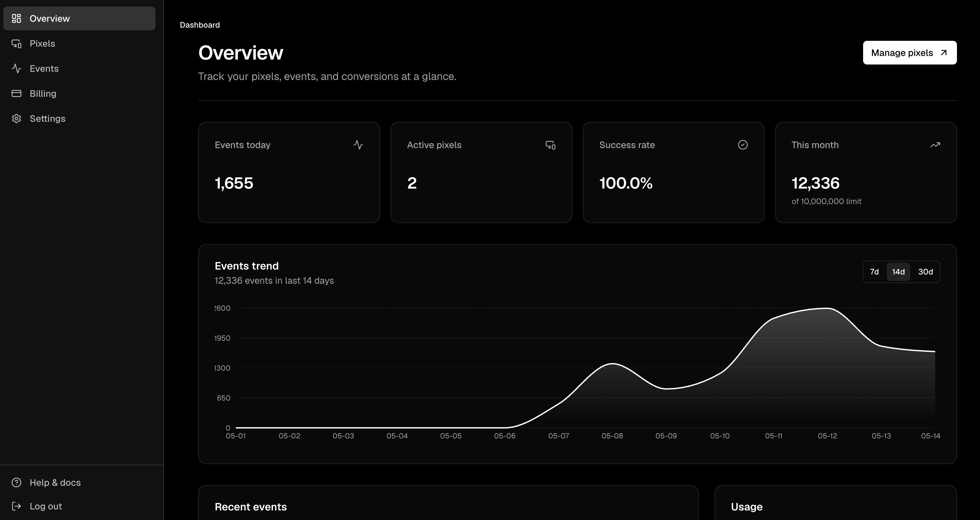Click the Manage pixels button
980x520 pixels.
tap(910, 52)
